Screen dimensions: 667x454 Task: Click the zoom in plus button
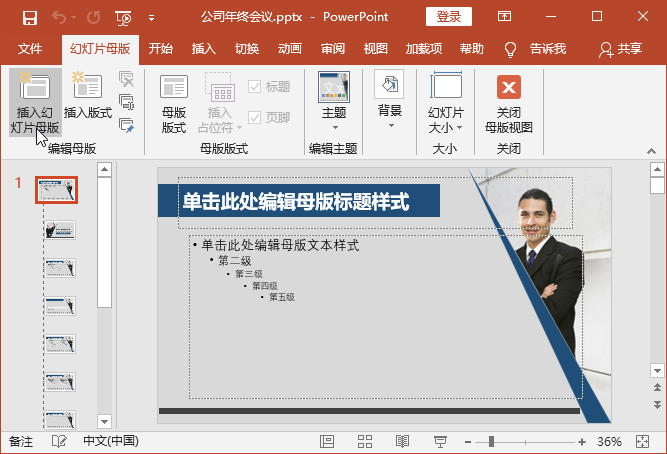pyautogui.click(x=582, y=443)
